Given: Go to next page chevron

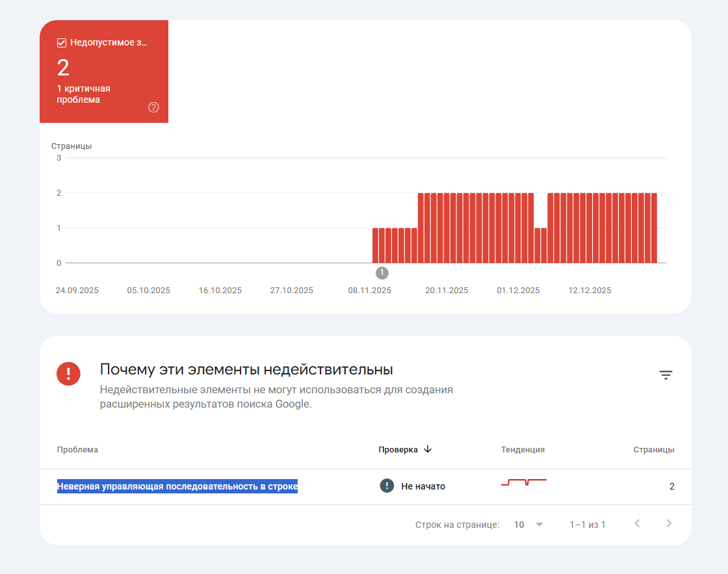Looking at the screenshot, I should [x=669, y=523].
